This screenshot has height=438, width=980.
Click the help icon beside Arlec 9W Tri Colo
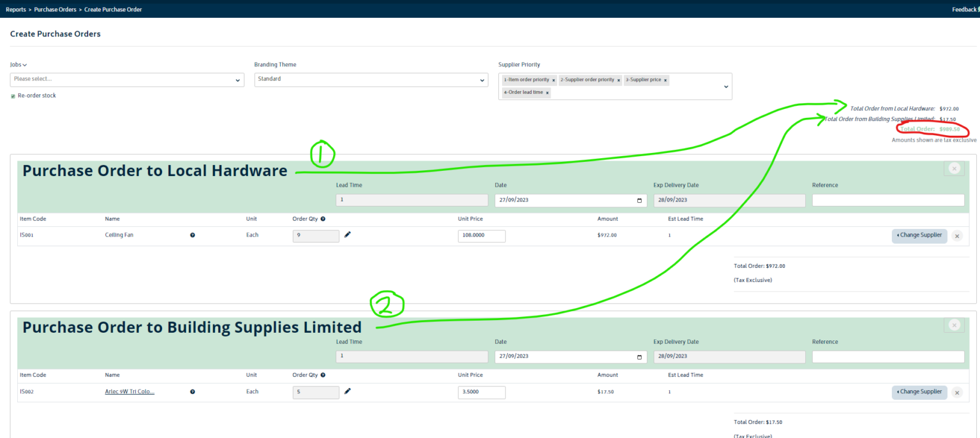pos(192,391)
